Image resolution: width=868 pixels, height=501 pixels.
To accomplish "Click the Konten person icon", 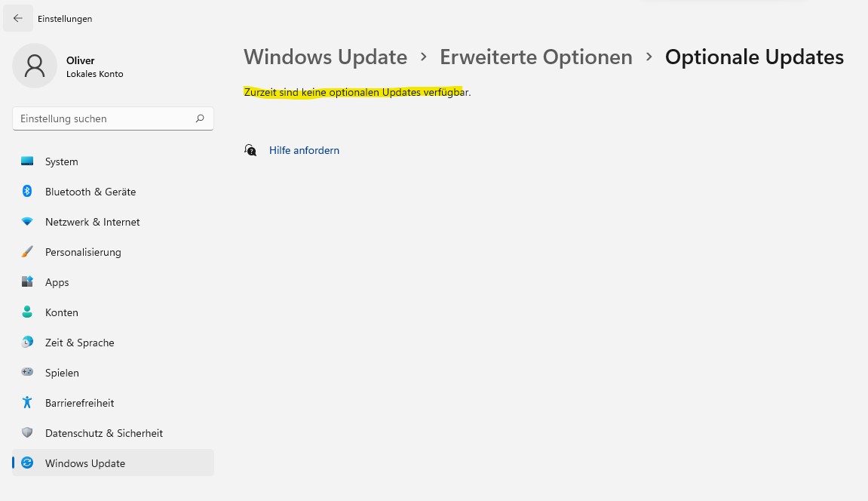I will pyautogui.click(x=27, y=312).
